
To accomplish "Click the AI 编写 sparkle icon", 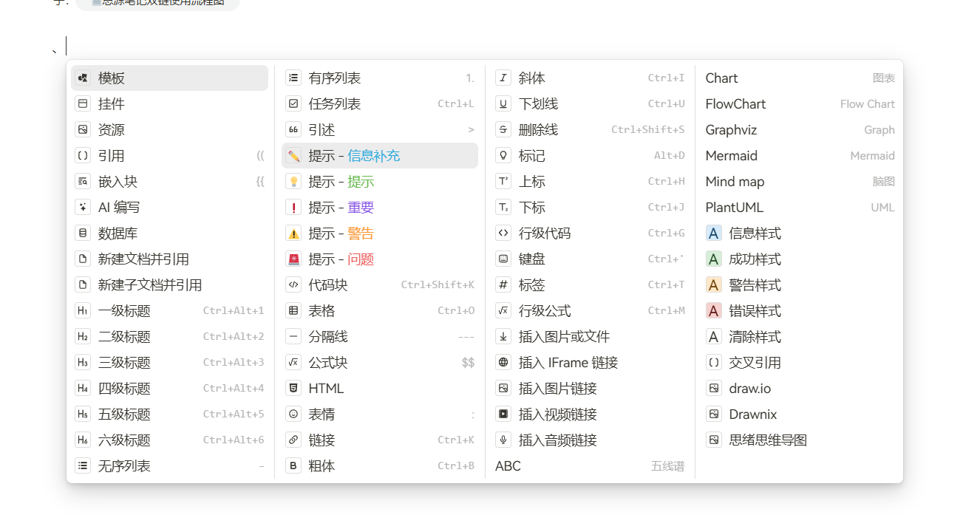I will pos(83,208).
